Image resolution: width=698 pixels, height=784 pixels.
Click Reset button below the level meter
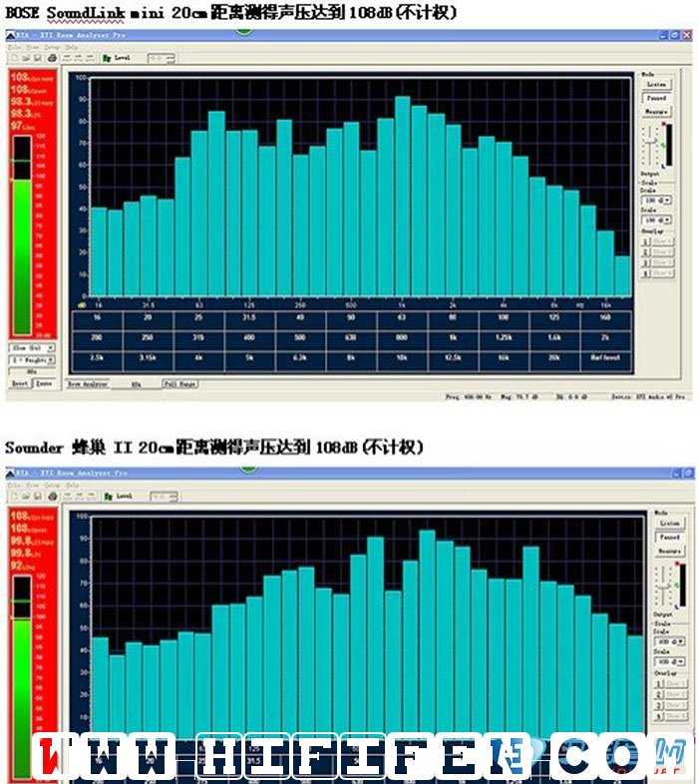coord(20,383)
